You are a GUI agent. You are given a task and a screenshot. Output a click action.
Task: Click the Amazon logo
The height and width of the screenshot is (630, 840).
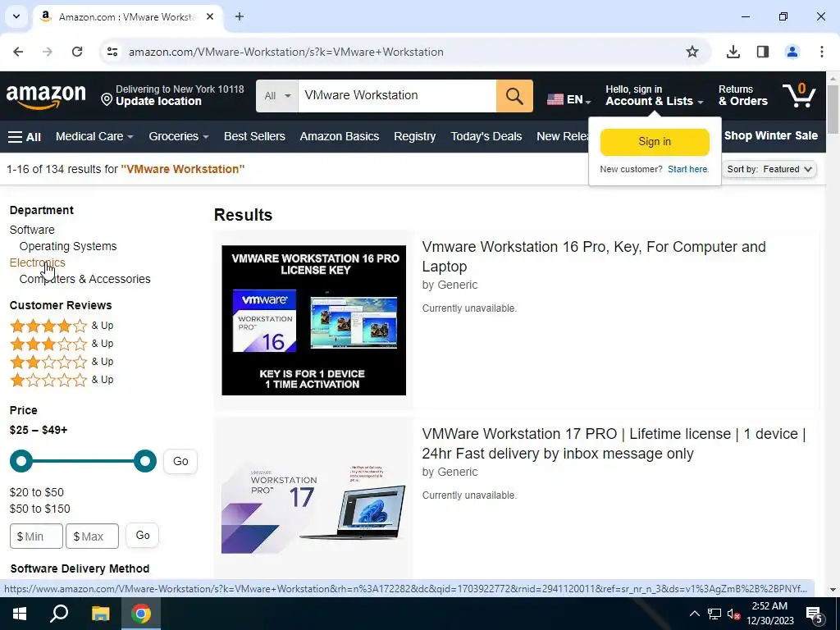click(x=46, y=97)
